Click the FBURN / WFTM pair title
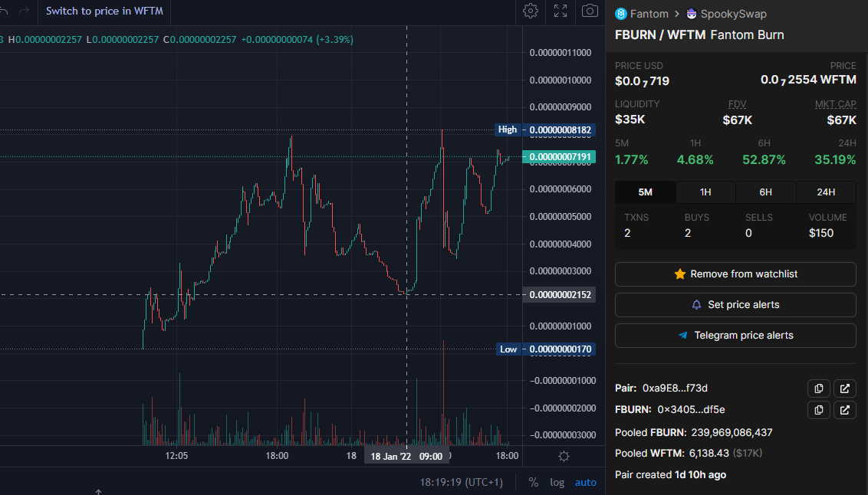The image size is (868, 495). point(660,34)
